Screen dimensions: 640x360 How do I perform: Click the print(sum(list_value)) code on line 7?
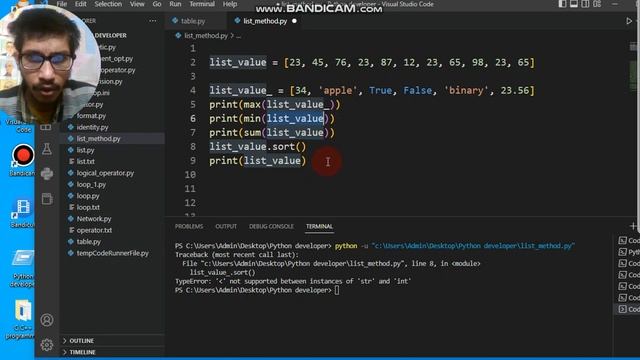(272, 133)
